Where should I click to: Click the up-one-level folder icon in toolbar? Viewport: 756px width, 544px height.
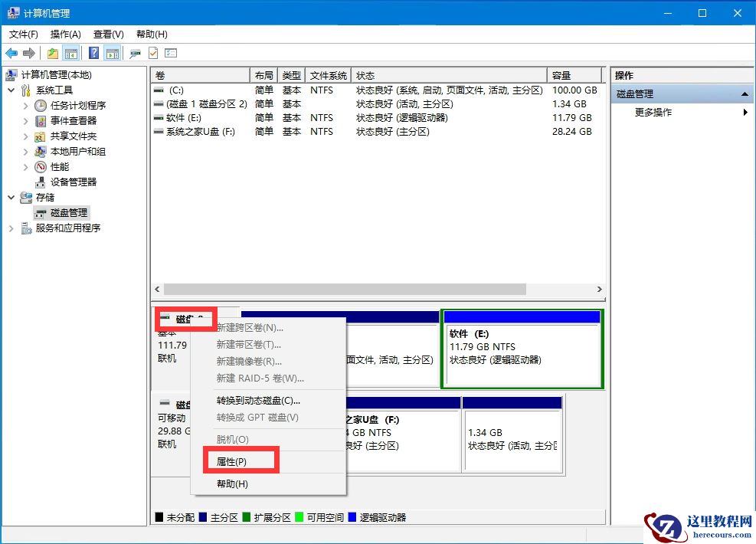pyautogui.click(x=52, y=52)
